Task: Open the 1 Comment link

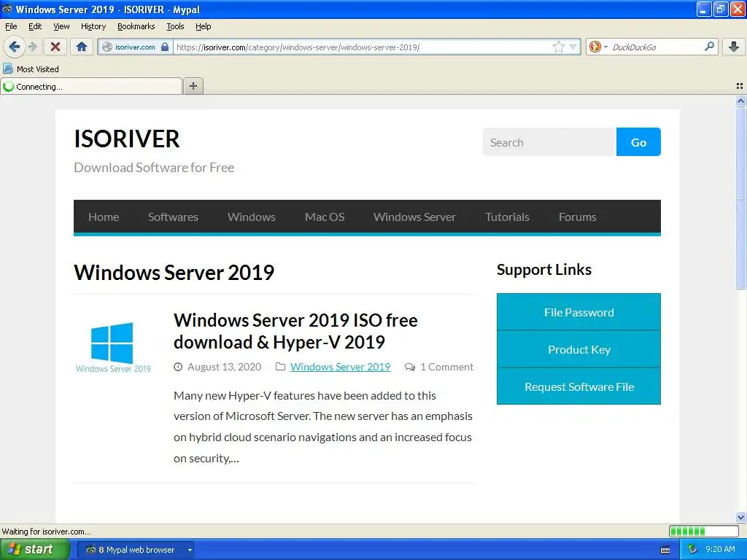Action: click(x=446, y=367)
